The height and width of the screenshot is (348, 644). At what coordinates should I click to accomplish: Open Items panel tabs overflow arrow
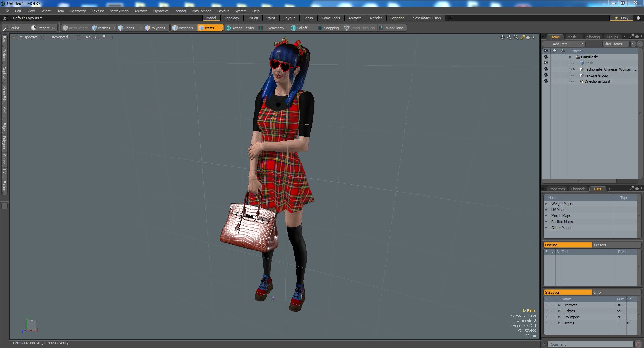click(x=624, y=37)
